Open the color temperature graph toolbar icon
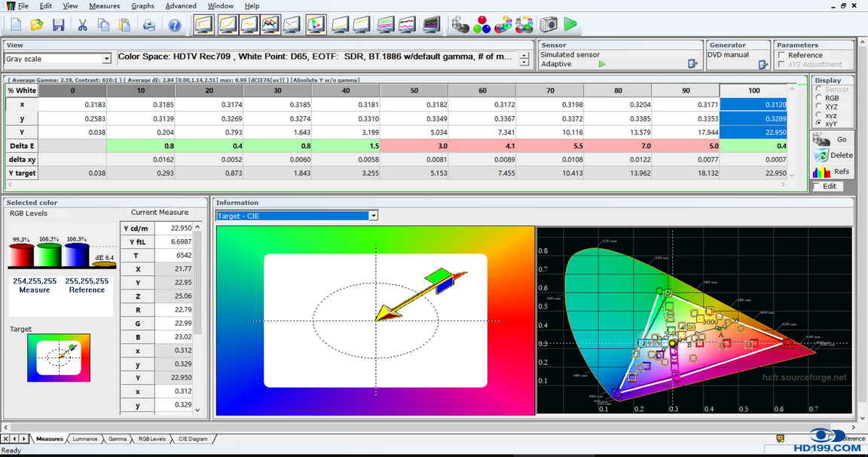Viewport: 868px width, 457px height. point(292,24)
